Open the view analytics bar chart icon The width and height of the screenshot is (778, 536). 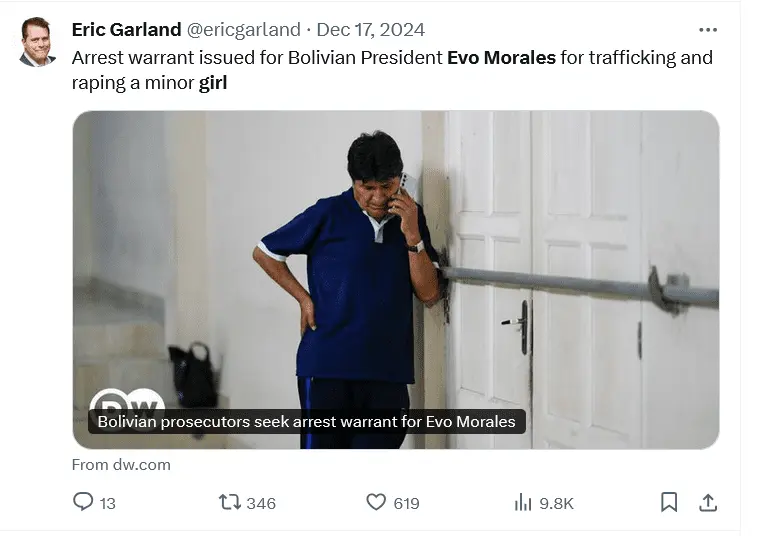pos(523,502)
